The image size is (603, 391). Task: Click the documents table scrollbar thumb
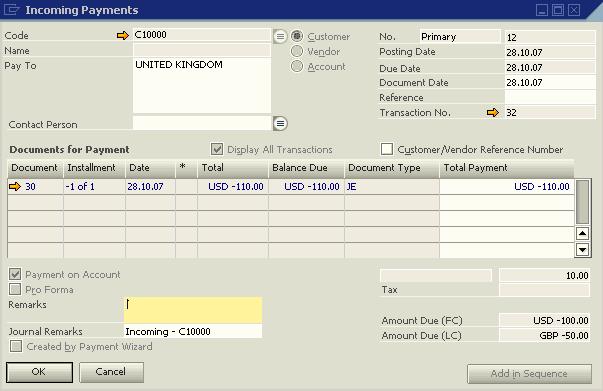583,201
